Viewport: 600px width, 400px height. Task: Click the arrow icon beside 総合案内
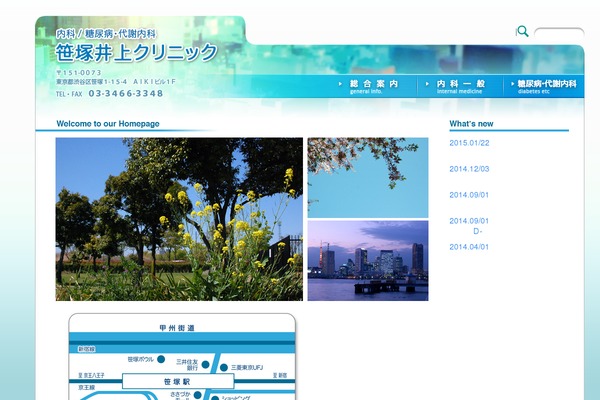tap(340, 84)
